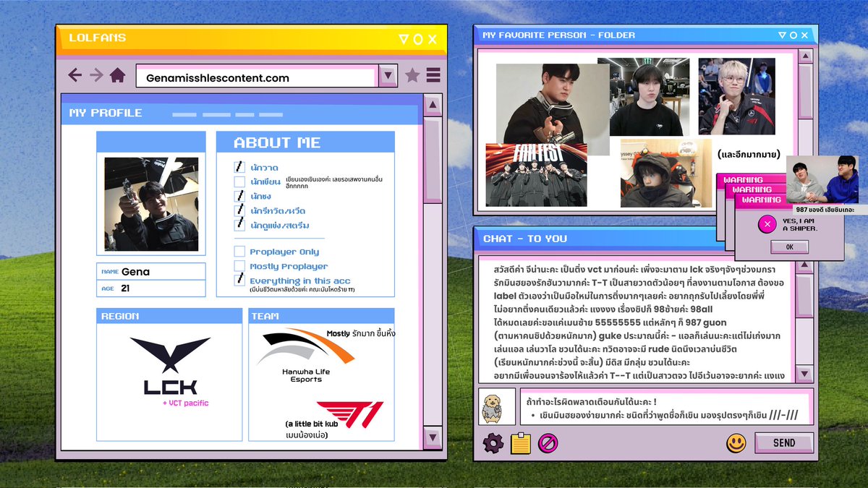Click the Name field showing Gena

click(x=151, y=272)
